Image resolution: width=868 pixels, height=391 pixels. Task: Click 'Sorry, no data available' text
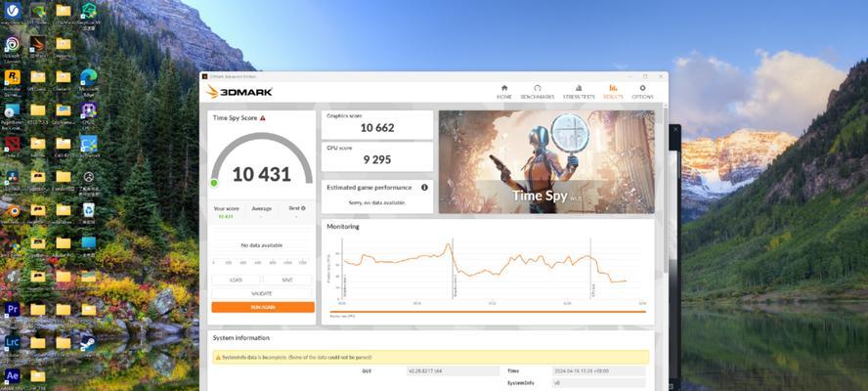tap(377, 202)
